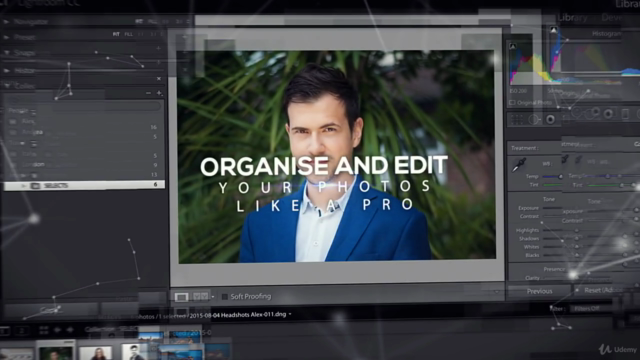This screenshot has height=360, width=640.
Task: Expand the Presets panel
Action: tap(6, 37)
